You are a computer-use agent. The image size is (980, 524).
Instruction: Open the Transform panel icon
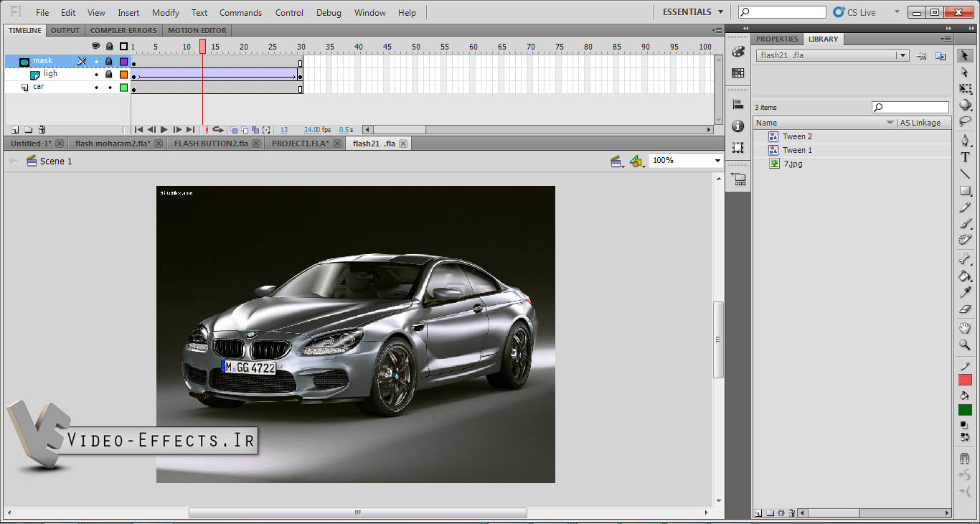coord(738,147)
